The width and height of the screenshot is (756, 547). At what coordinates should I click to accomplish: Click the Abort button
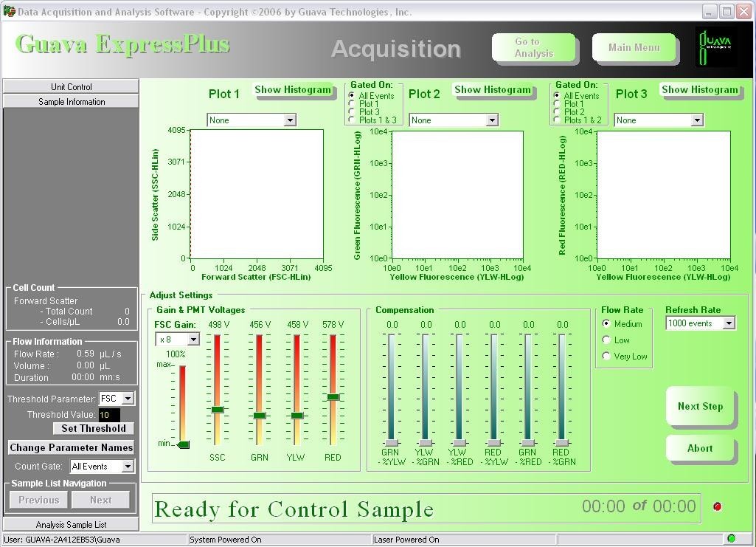click(700, 448)
